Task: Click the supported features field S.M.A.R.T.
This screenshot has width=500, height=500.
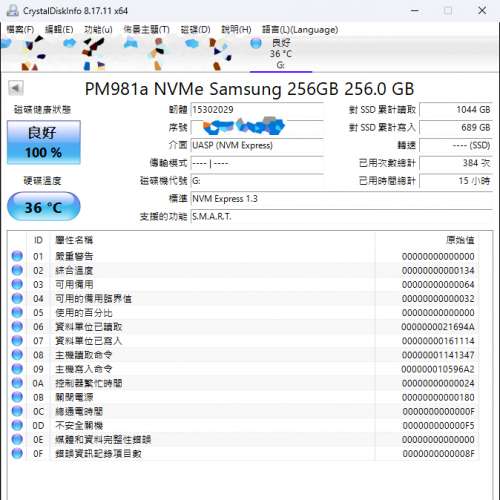Action: [341, 217]
